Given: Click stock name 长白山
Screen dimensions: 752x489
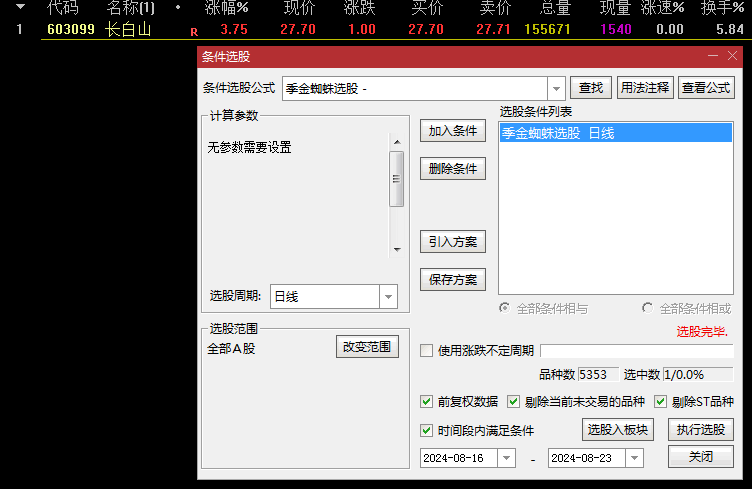Looking at the screenshot, I should tap(128, 30).
